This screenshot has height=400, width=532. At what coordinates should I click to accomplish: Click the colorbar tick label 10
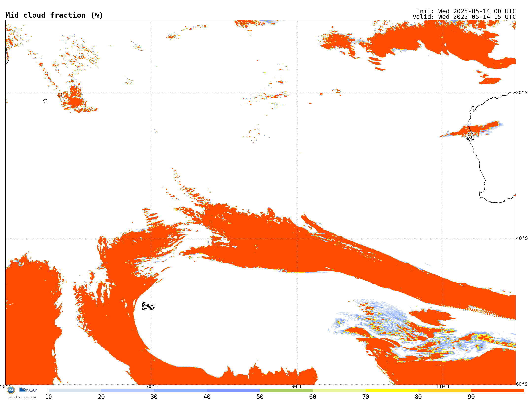(49, 397)
